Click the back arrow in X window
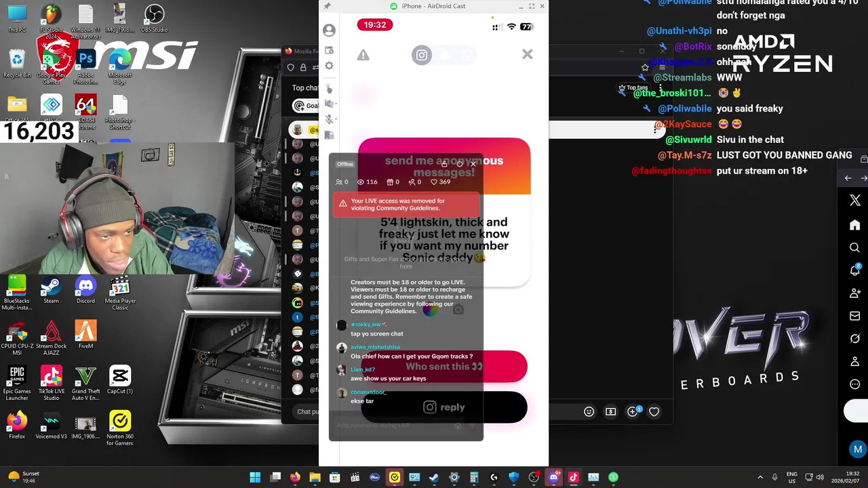 (x=848, y=178)
